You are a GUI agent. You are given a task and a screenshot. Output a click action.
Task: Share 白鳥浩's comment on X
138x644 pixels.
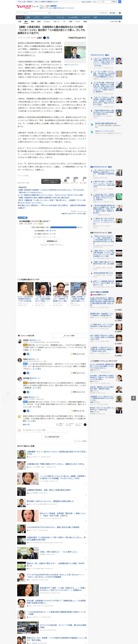24,411
